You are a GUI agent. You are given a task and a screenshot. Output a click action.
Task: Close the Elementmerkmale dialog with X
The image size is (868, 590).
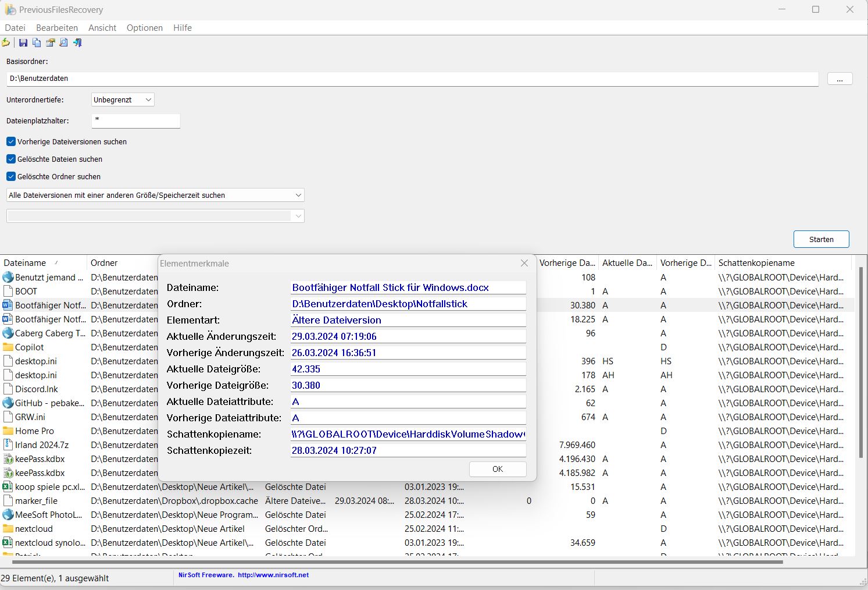(x=524, y=264)
